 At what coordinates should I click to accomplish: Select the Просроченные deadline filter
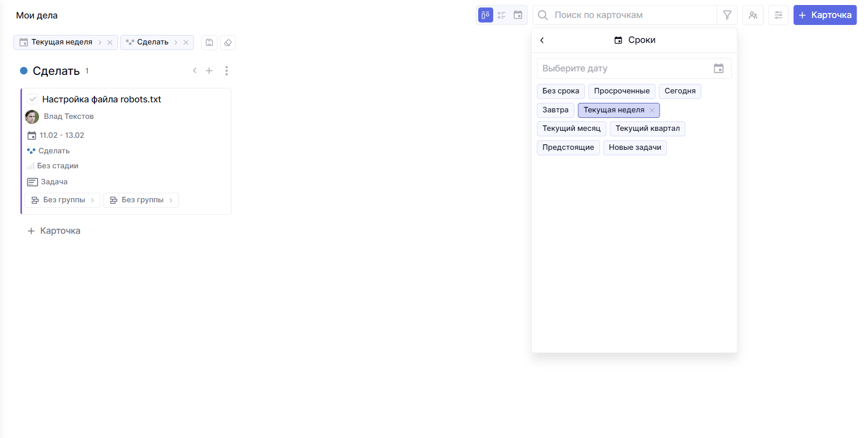coord(622,91)
